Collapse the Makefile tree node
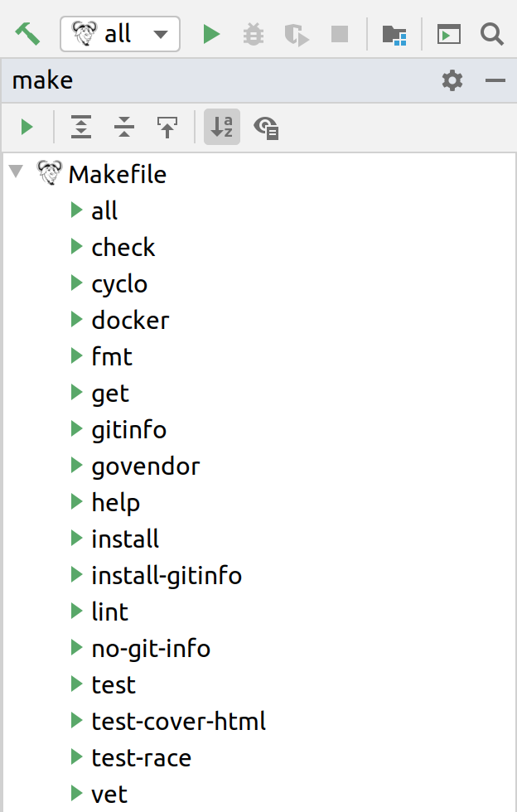The image size is (517, 812). tap(15, 173)
